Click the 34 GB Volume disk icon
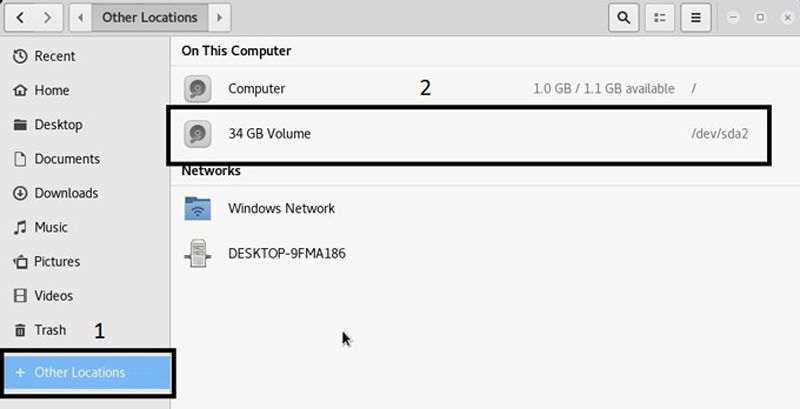Screen dimensions: 800x409 pos(198,133)
